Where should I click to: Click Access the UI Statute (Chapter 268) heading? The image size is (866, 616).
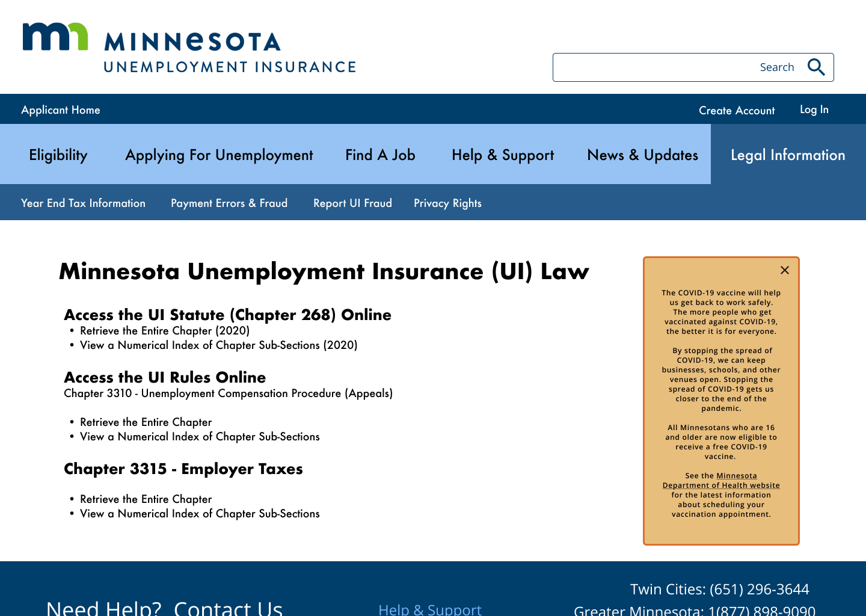(x=227, y=315)
